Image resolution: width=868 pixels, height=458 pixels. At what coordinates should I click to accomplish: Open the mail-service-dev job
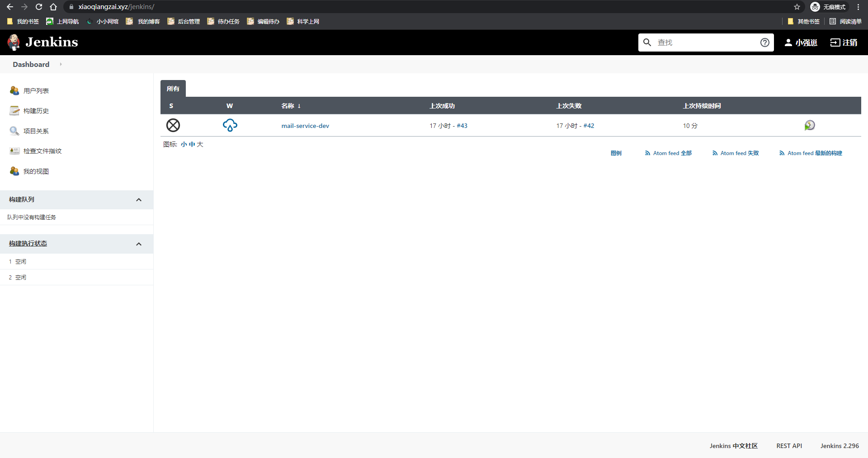click(x=305, y=126)
